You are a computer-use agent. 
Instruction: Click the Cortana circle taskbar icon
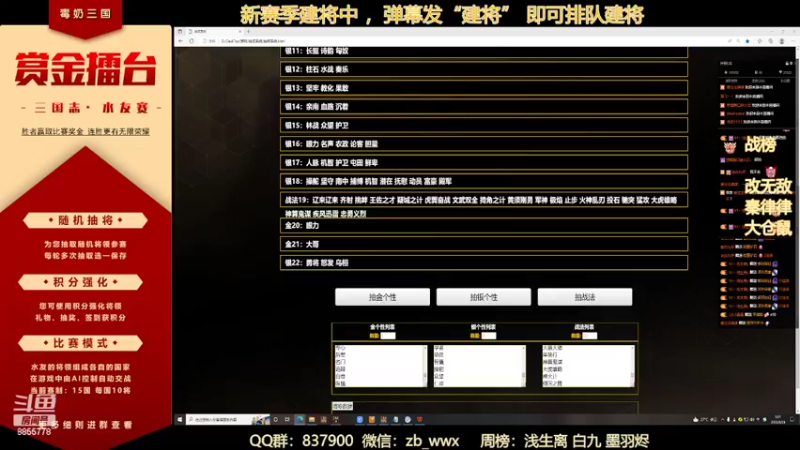tap(276, 419)
